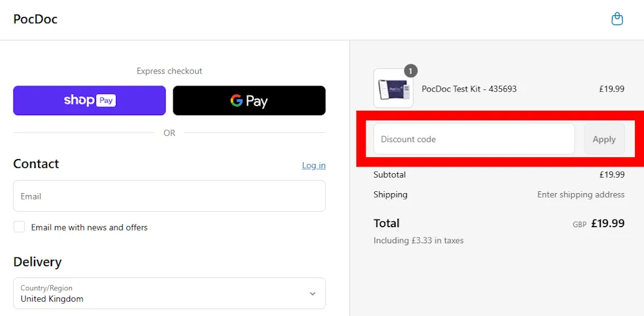Click the PocDoc Test Kit product thumbnail
644x316 pixels.
pos(393,89)
